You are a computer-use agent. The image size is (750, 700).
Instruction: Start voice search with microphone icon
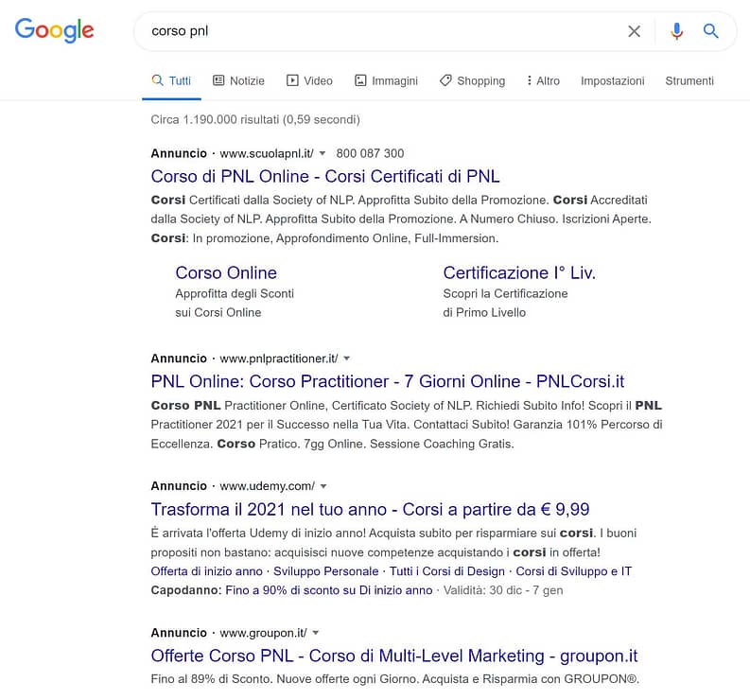click(676, 31)
